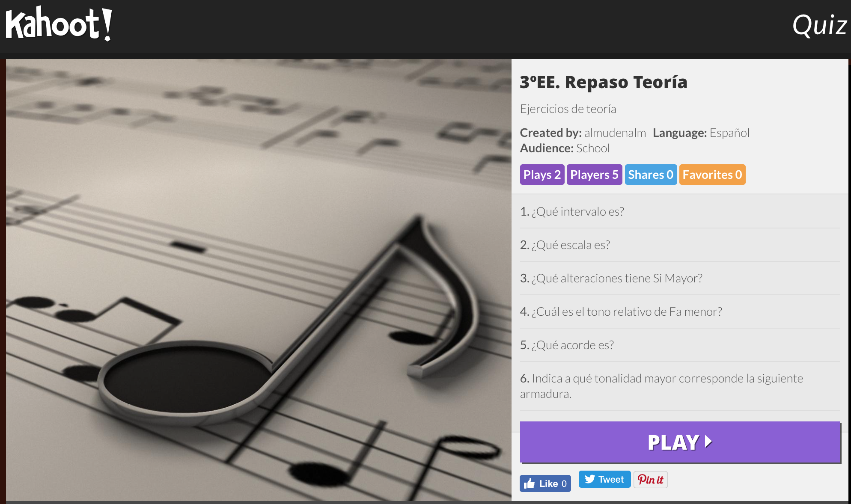
Task: Click the orange Favorites 0 badge
Action: click(712, 175)
